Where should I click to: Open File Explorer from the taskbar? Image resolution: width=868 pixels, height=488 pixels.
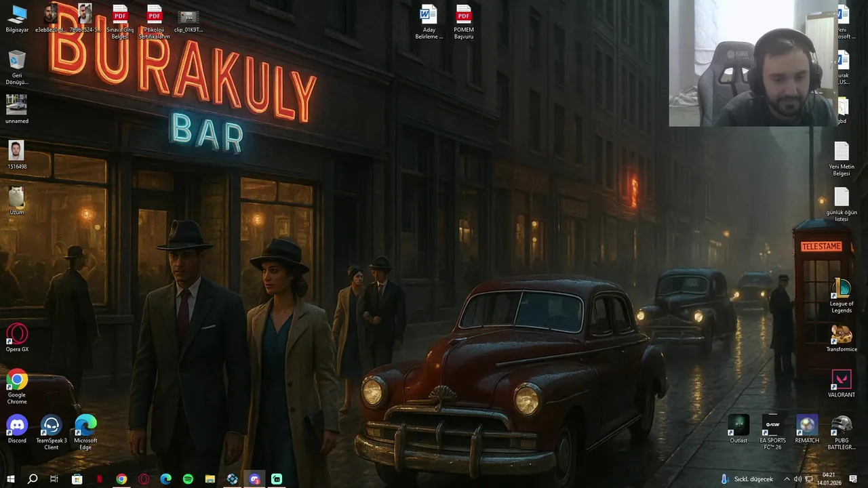click(210, 479)
